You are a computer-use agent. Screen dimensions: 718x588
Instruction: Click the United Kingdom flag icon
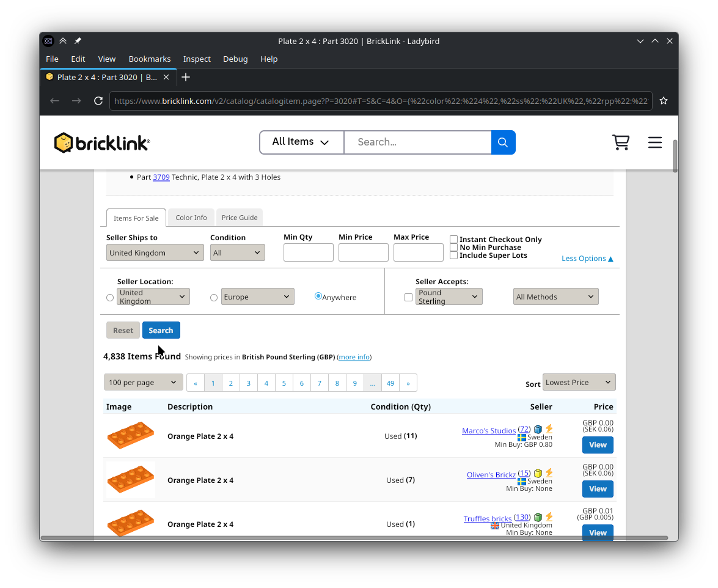(494, 526)
